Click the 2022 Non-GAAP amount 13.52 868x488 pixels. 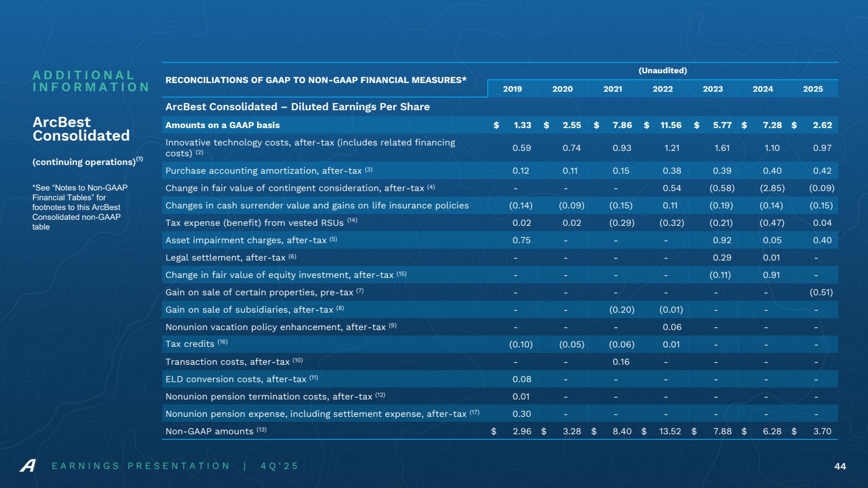click(669, 432)
